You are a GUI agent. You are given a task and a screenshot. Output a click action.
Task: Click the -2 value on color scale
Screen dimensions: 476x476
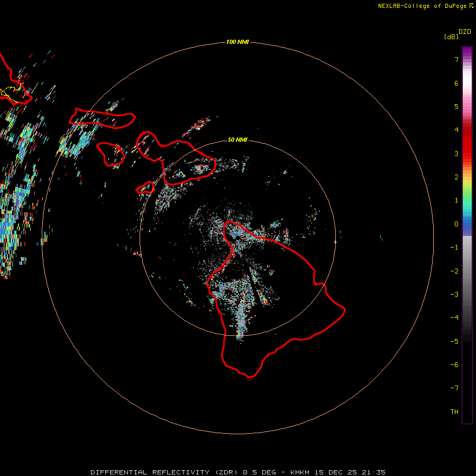(x=454, y=271)
